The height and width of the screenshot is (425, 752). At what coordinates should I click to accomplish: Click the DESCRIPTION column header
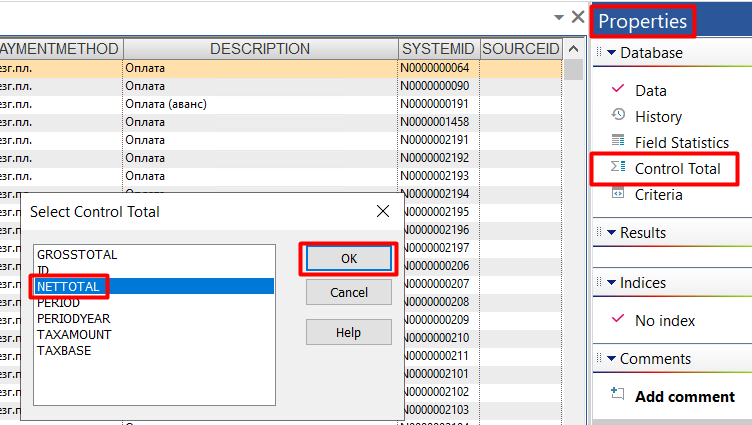(260, 49)
